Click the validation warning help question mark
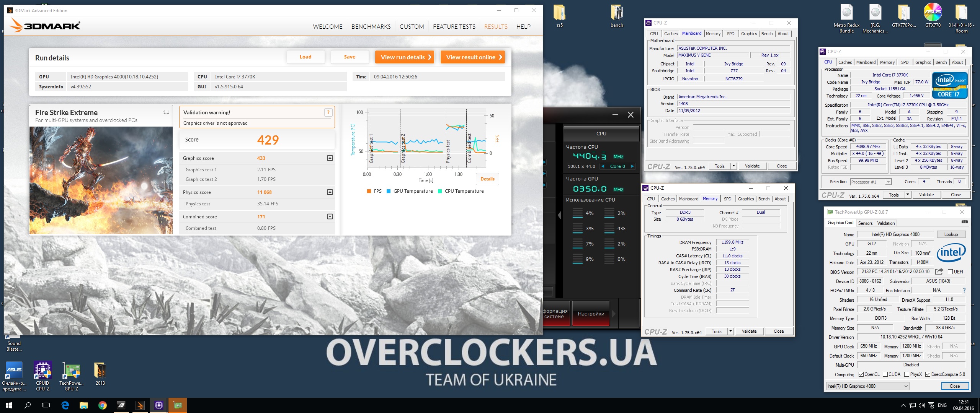 point(328,112)
